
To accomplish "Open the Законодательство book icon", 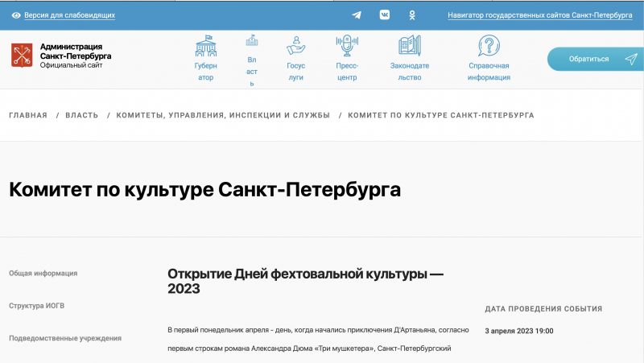I will (x=410, y=45).
